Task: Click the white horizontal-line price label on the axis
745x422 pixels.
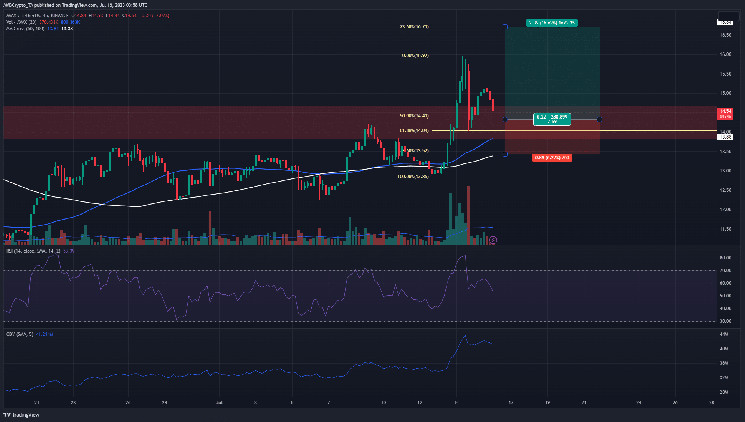Action: tap(725, 137)
